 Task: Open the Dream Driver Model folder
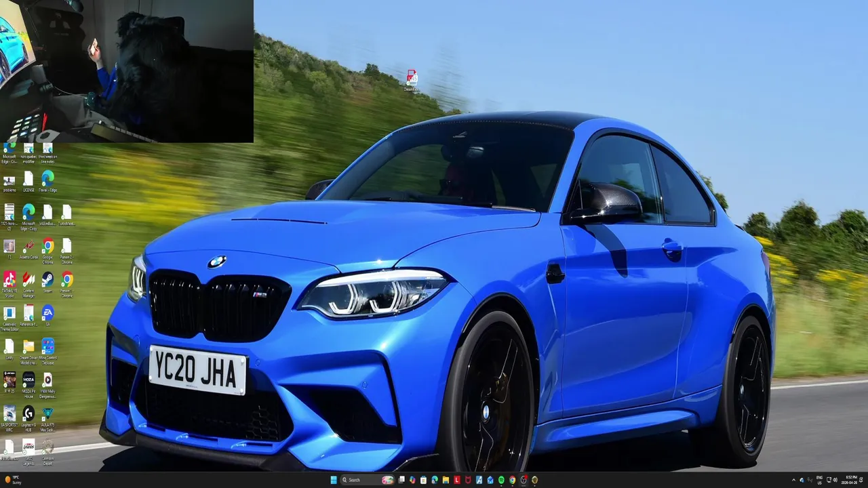click(28, 352)
